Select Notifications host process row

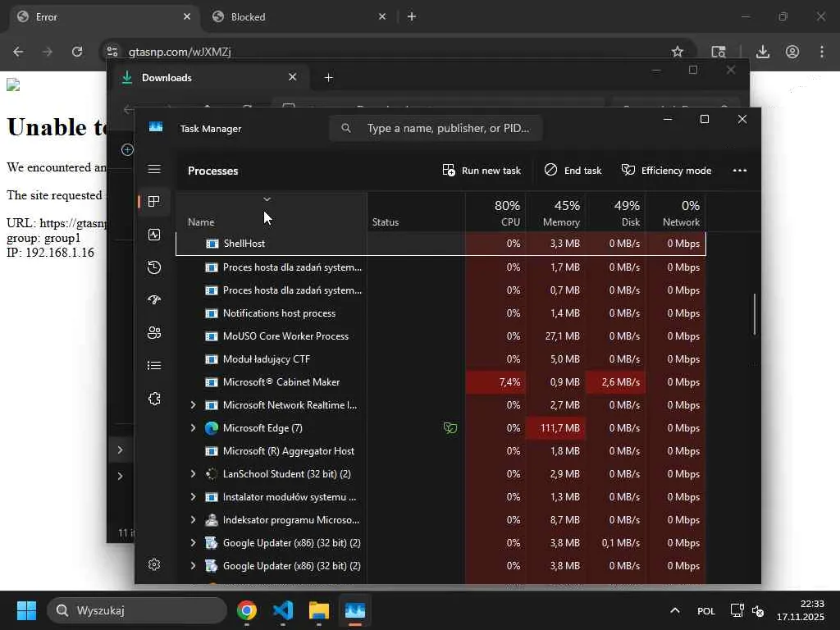pyautogui.click(x=441, y=313)
